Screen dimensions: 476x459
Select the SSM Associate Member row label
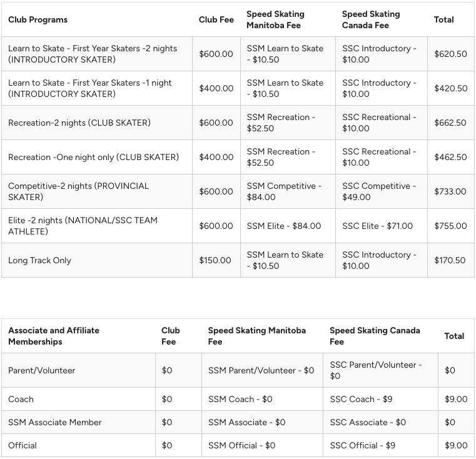(54, 422)
